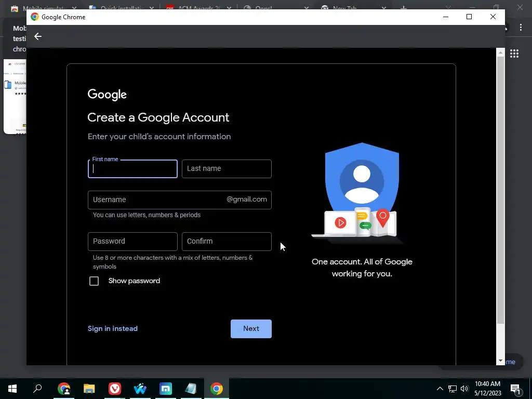
Task: Click the Next button
Action: 251,329
